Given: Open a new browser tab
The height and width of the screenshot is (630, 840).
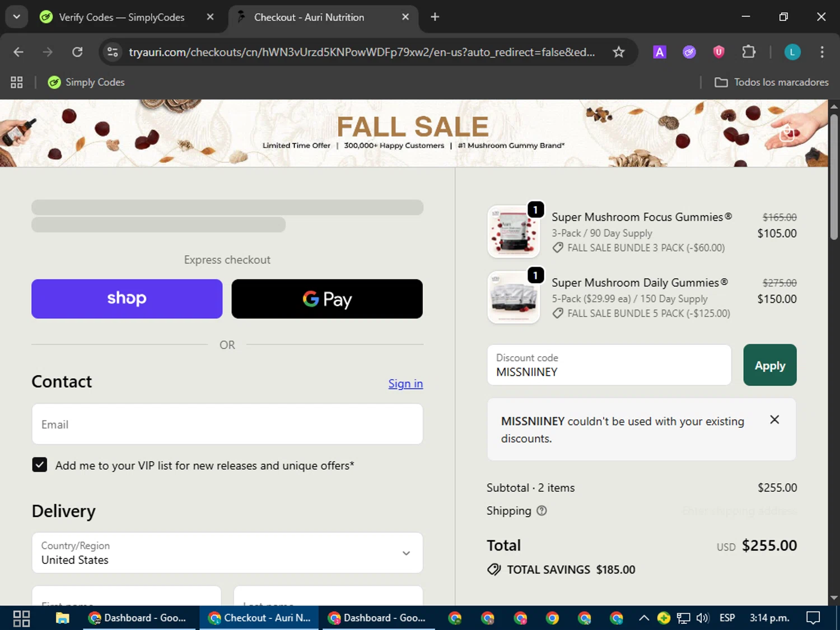Looking at the screenshot, I should (435, 17).
